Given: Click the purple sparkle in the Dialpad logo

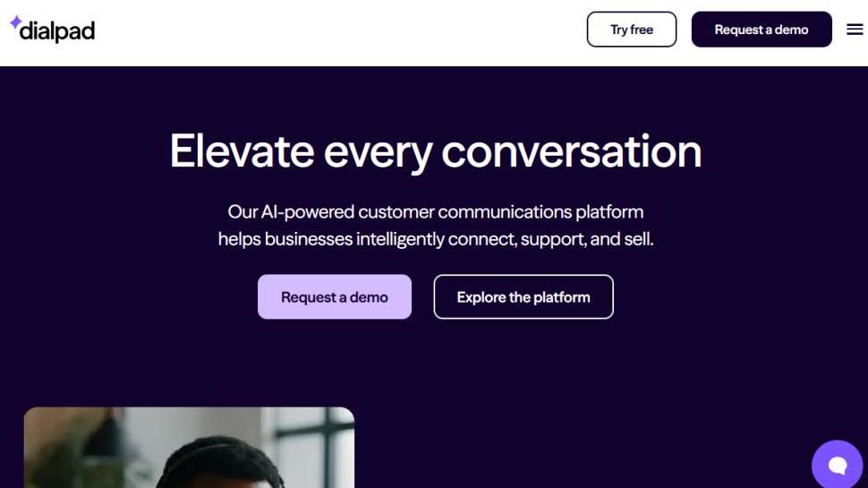Looking at the screenshot, I should [x=15, y=23].
